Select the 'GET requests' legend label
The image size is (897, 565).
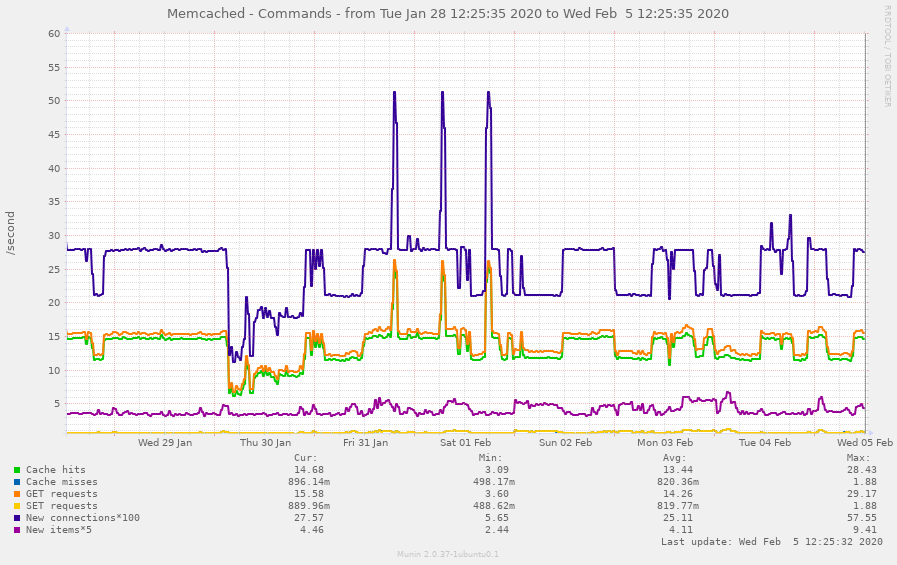click(62, 494)
